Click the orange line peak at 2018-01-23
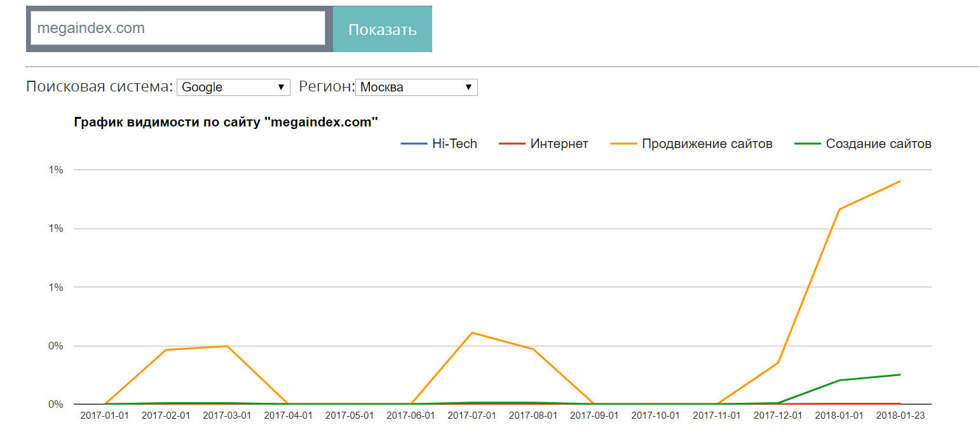 901,181
